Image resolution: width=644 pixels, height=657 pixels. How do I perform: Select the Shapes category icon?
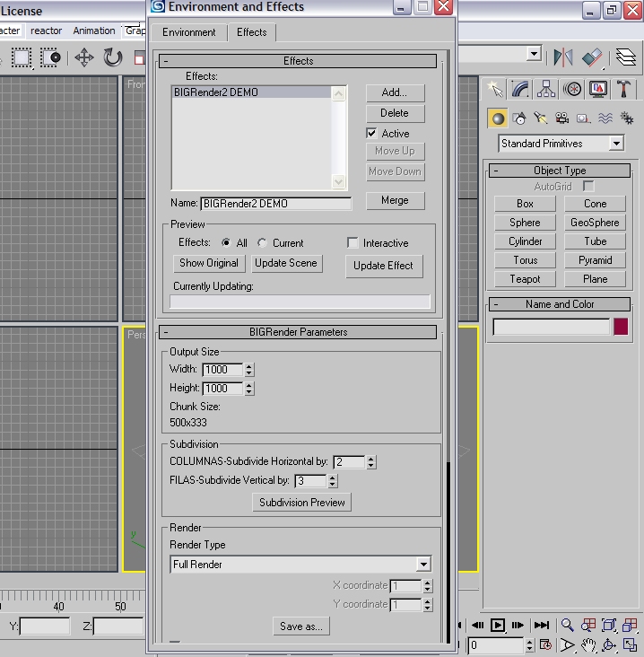click(x=519, y=118)
